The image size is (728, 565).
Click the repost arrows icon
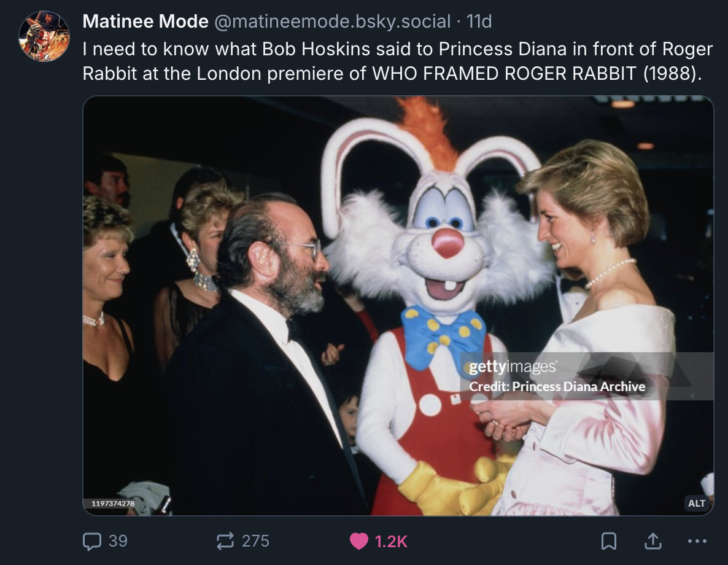[x=225, y=540]
